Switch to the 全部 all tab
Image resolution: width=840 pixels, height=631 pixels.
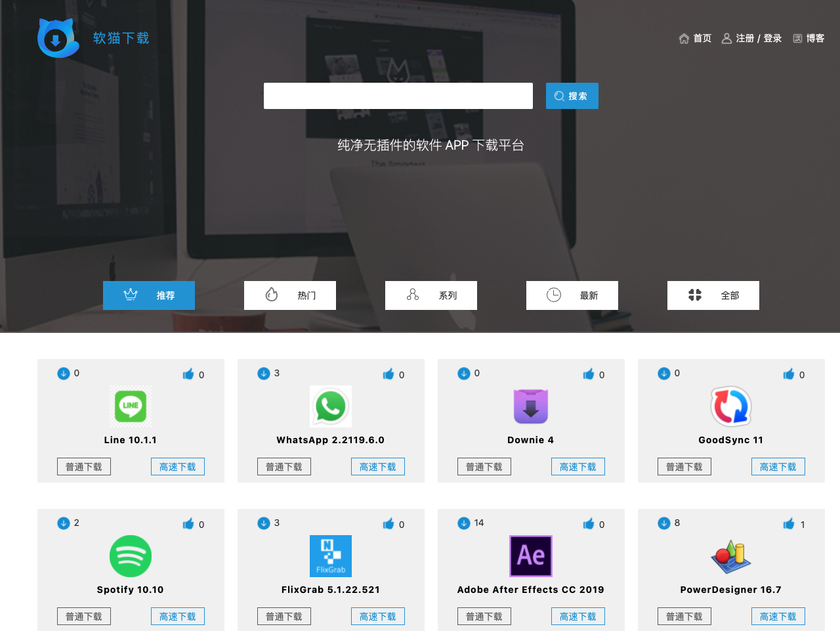(713, 295)
